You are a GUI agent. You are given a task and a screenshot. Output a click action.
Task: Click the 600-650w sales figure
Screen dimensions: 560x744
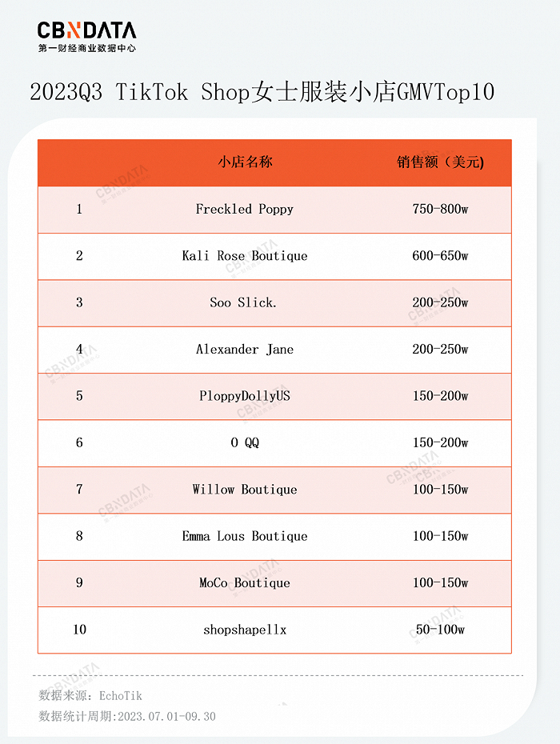(x=440, y=256)
